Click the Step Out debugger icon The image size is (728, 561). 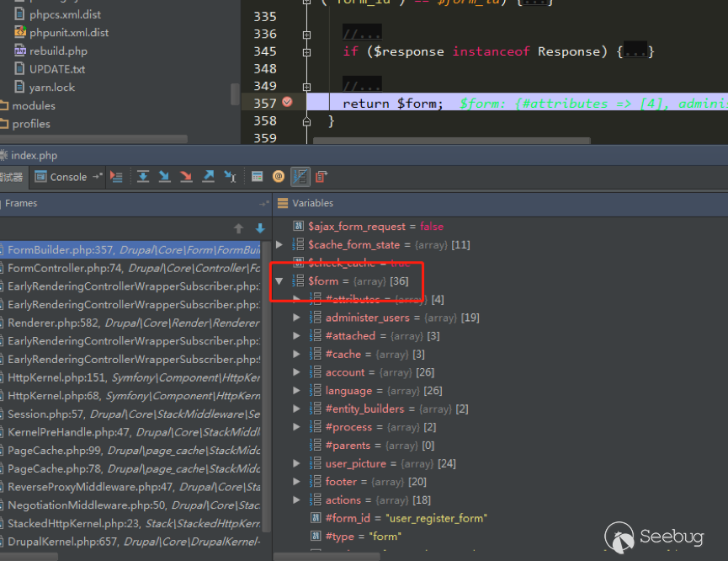click(x=208, y=177)
